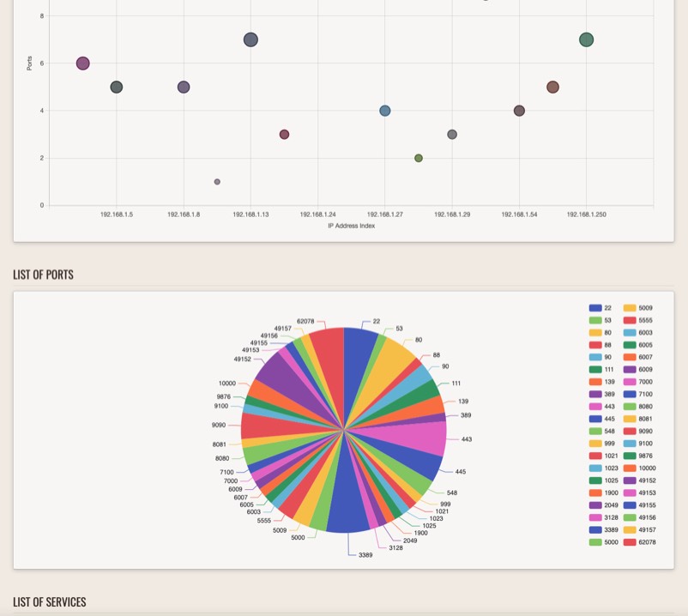The height and width of the screenshot is (616, 688).
Task: Click the port 8080 legend color box
Action: 629,407
